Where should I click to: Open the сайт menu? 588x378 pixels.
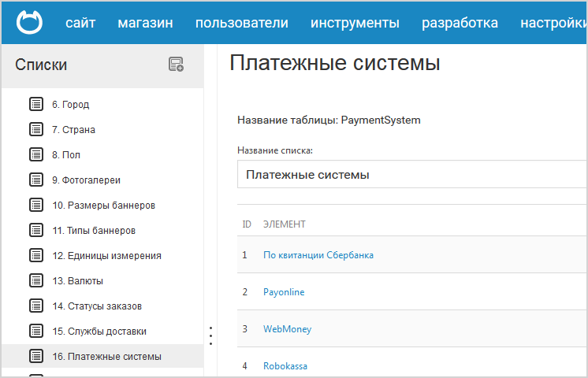point(80,23)
